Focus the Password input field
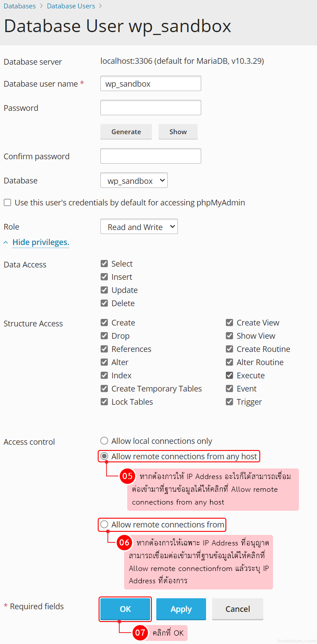Viewport: 317px width, 644px height. point(151,108)
